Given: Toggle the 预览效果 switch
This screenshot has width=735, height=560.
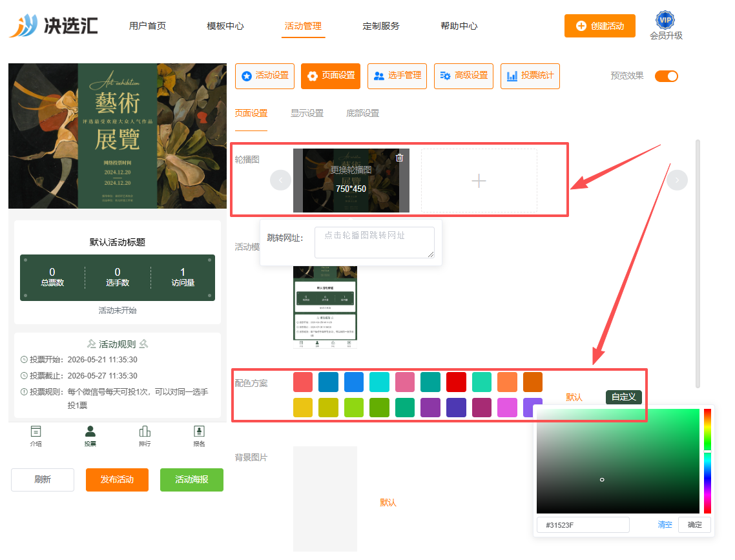Looking at the screenshot, I should tap(666, 76).
